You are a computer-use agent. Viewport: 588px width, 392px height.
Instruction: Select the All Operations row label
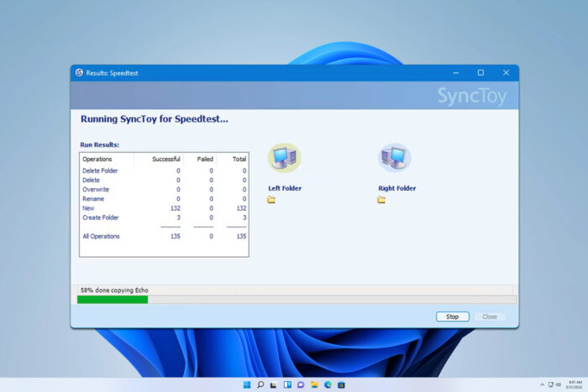(x=102, y=237)
